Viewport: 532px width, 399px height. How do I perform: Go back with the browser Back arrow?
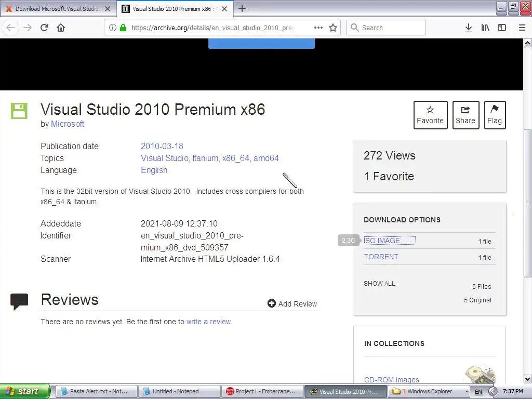point(10,28)
